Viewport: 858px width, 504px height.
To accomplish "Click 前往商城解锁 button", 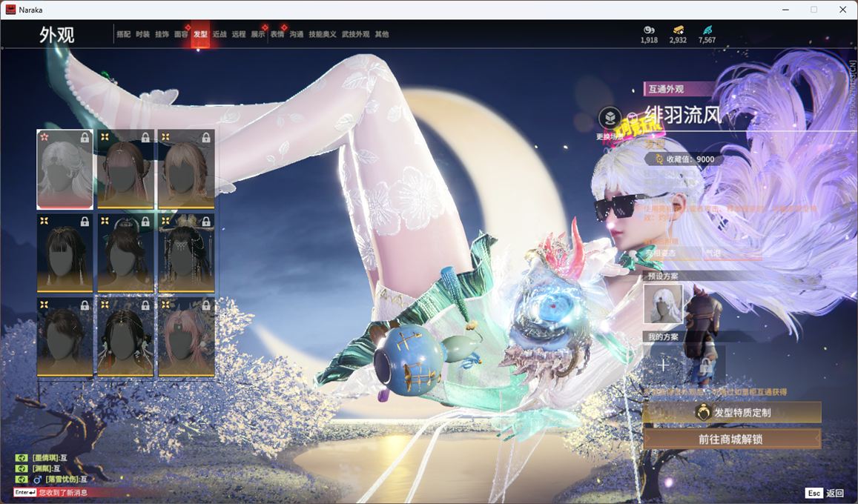I will (732, 439).
